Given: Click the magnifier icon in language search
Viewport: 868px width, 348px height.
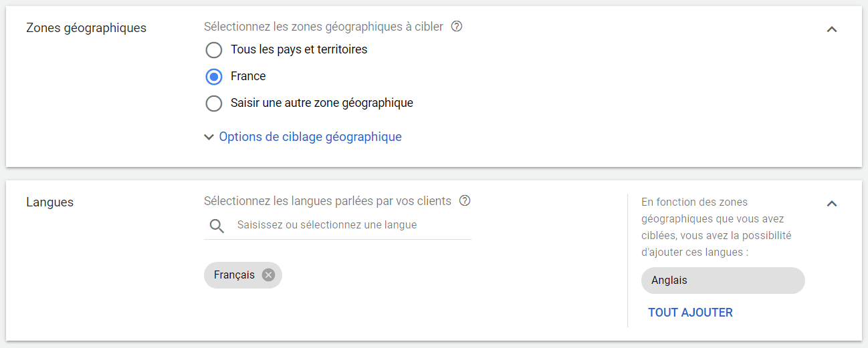Looking at the screenshot, I should click(x=217, y=226).
